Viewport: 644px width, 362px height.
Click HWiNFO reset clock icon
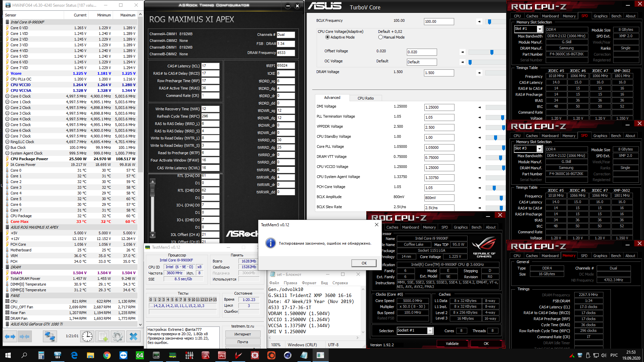click(87, 336)
